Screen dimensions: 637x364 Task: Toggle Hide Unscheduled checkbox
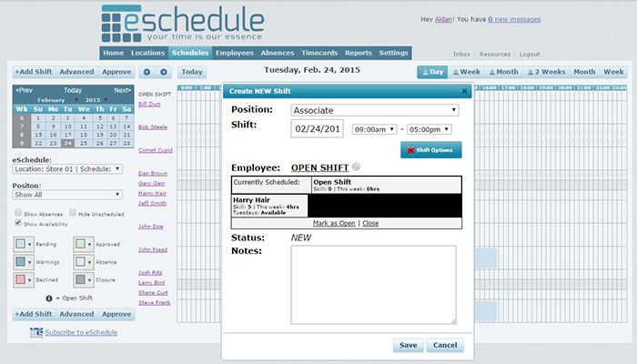coord(73,212)
